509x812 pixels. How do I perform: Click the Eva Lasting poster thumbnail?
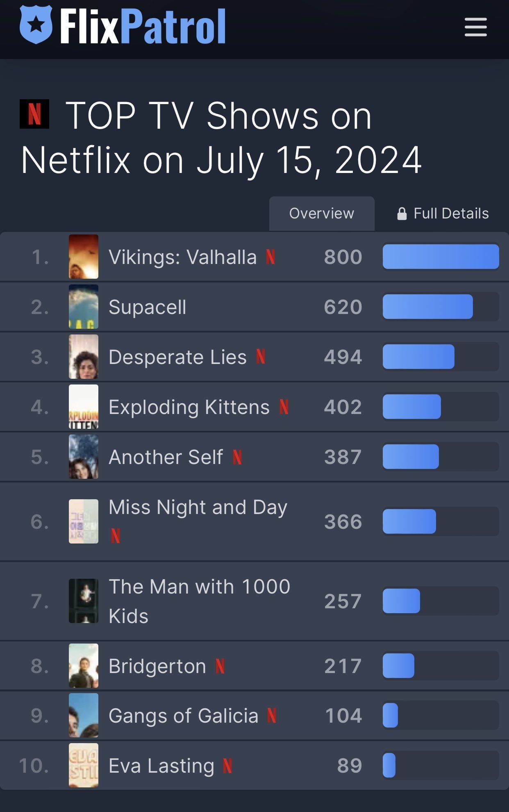[84, 765]
